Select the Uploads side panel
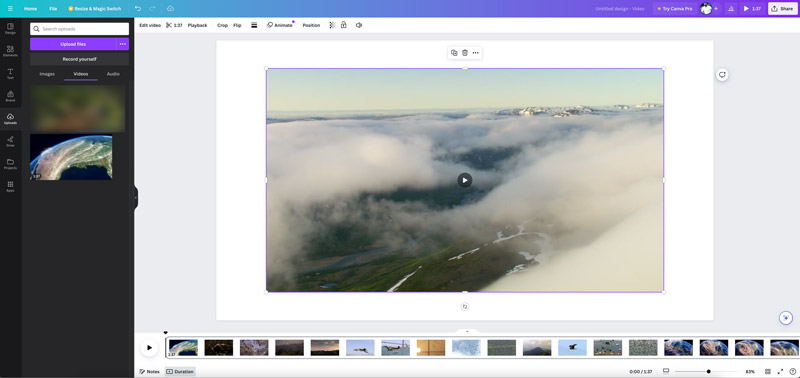Screen dimensions: 800x378 coord(10,118)
